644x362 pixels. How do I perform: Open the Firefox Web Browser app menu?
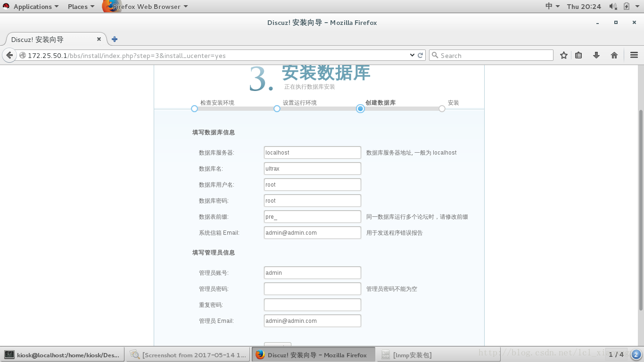tap(145, 6)
